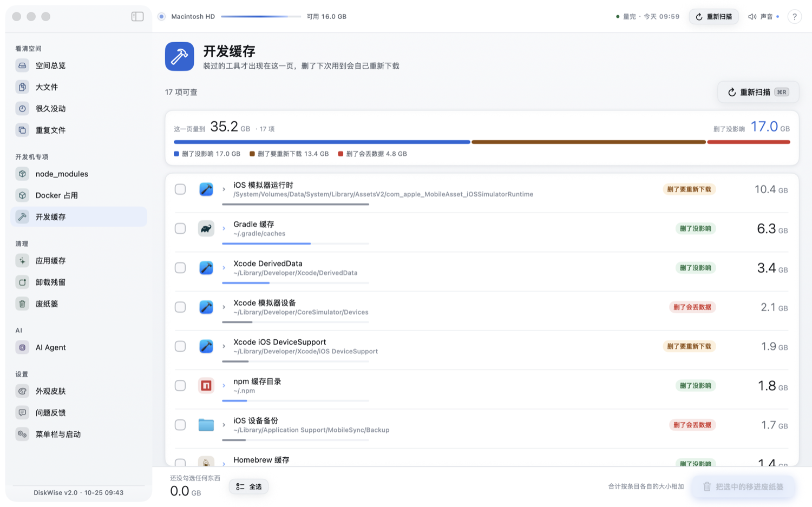Click the 重新扫描 button with ⌘R shortcut
812x507 pixels.
tap(758, 92)
